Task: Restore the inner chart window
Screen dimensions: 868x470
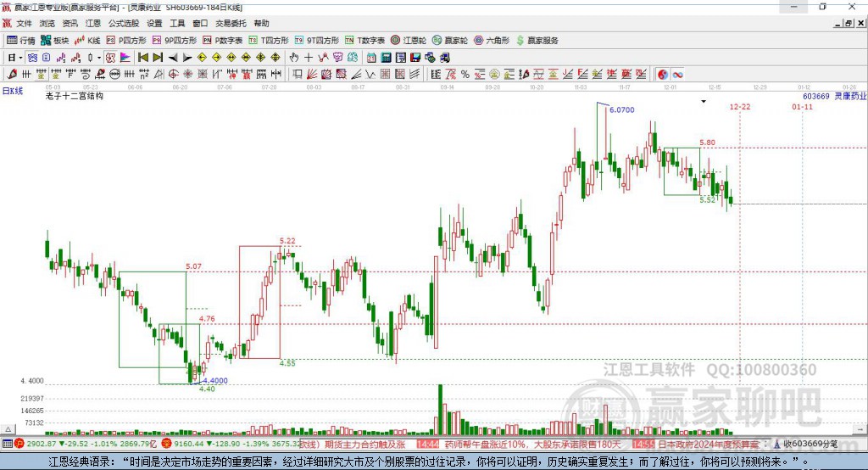Action: coord(849,23)
